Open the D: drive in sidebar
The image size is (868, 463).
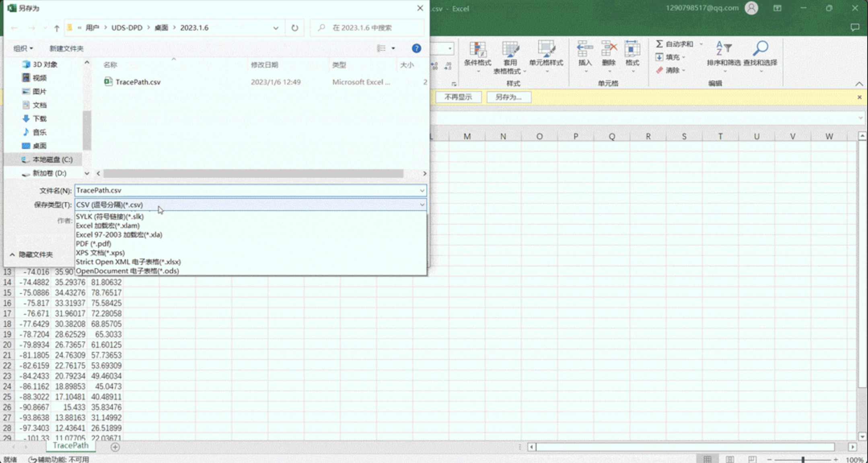coord(44,174)
